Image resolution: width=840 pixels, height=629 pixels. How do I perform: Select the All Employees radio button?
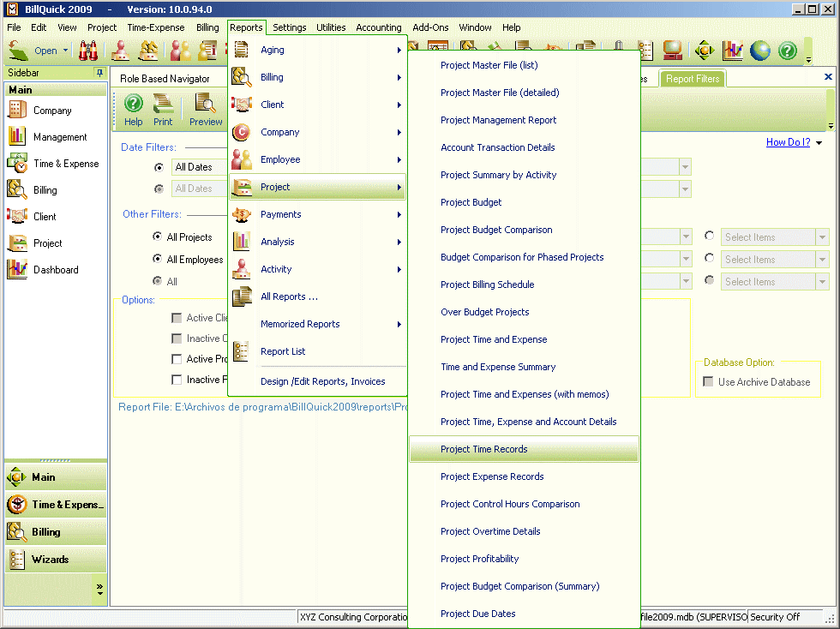pos(157,259)
